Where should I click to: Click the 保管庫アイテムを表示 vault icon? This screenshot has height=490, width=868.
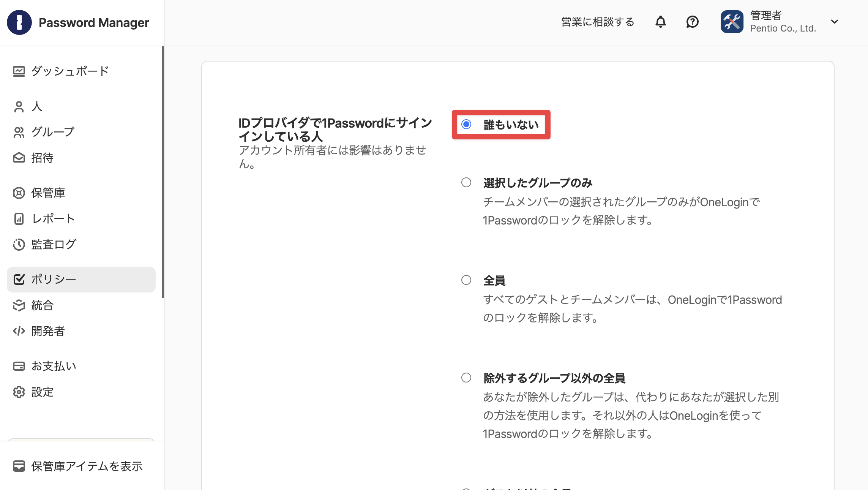click(x=19, y=466)
